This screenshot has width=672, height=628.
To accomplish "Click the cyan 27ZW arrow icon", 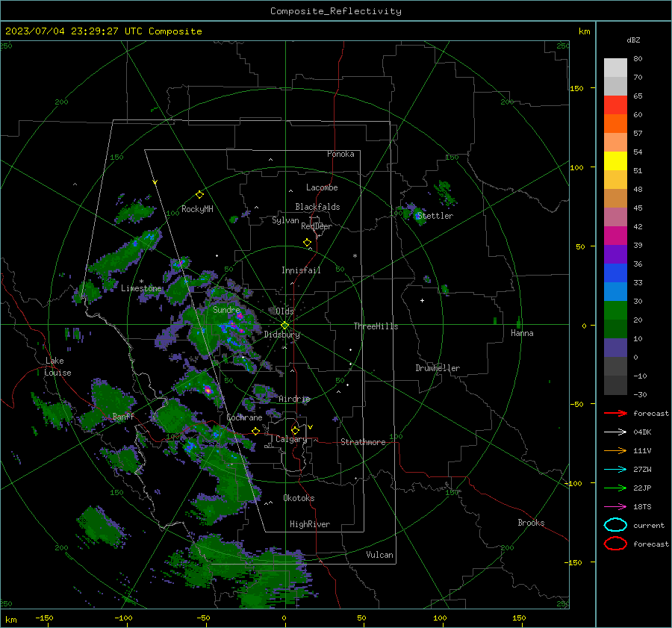I will (x=615, y=470).
